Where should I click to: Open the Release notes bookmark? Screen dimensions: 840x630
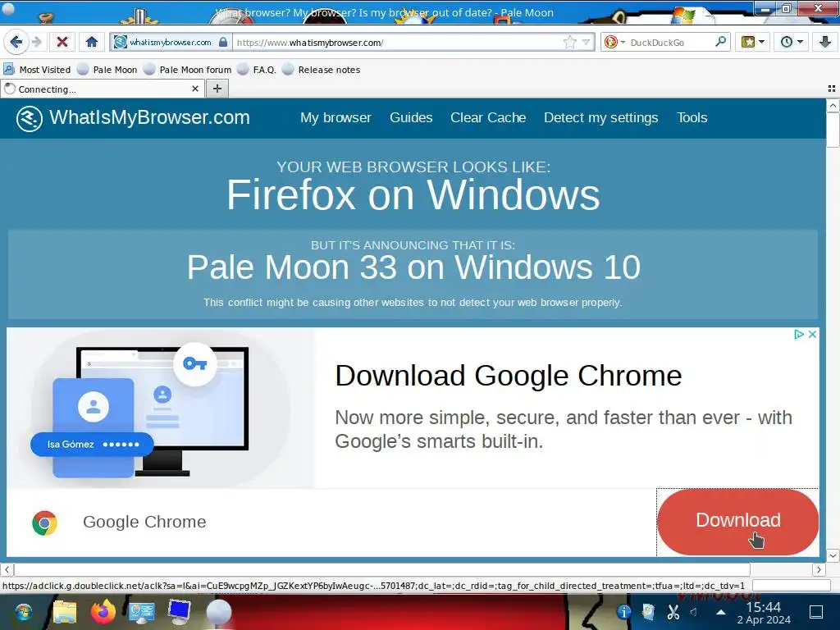pyautogui.click(x=321, y=70)
